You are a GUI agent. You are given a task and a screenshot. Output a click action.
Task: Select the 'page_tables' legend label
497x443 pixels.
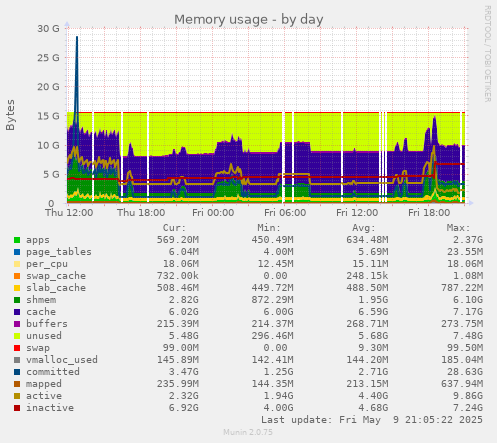(59, 252)
